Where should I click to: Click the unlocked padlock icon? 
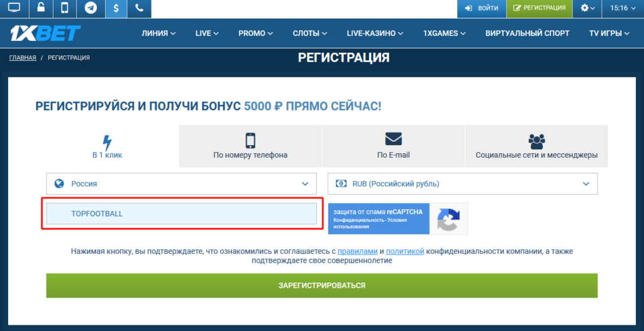coord(40,9)
